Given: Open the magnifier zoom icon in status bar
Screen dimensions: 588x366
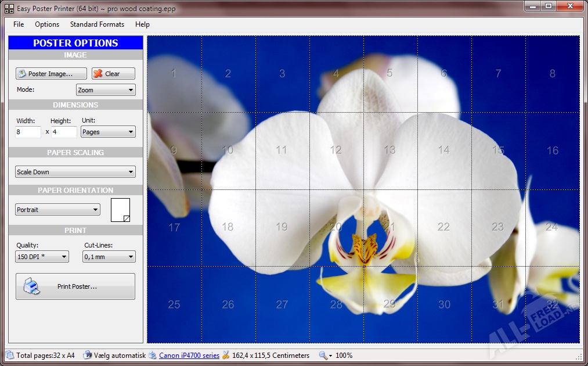Looking at the screenshot, I should pos(323,356).
